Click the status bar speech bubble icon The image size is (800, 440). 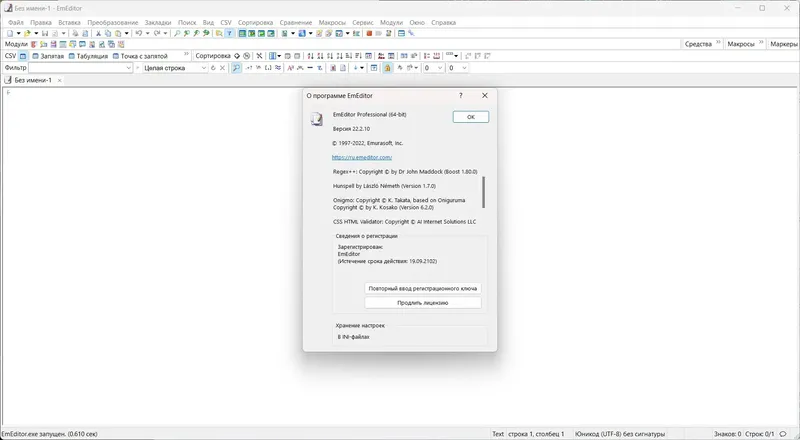click(x=783, y=434)
